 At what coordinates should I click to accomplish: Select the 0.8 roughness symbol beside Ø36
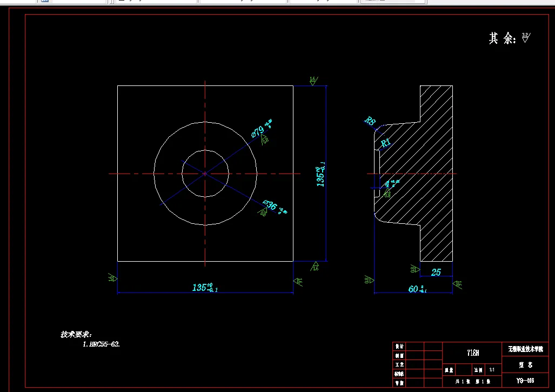[263, 212]
